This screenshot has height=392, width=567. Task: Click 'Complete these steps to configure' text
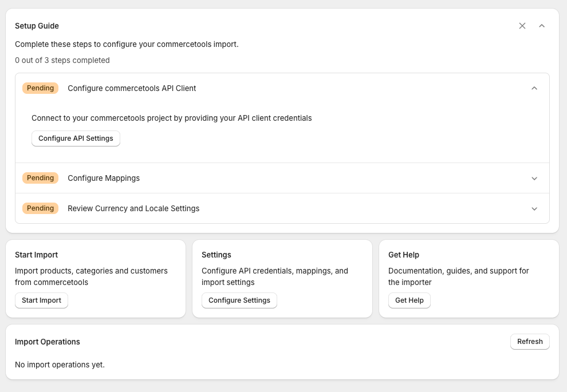(x=127, y=45)
